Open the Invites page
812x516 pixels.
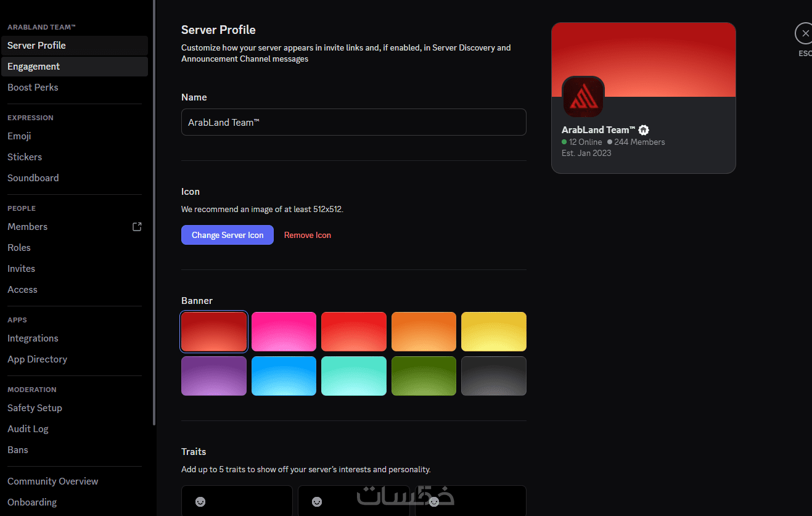[x=75, y=269]
